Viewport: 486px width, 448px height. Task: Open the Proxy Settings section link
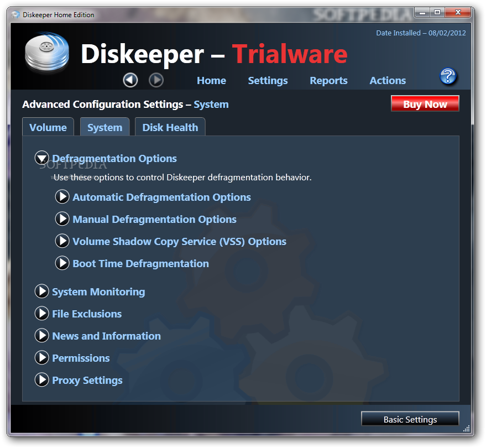coord(87,381)
